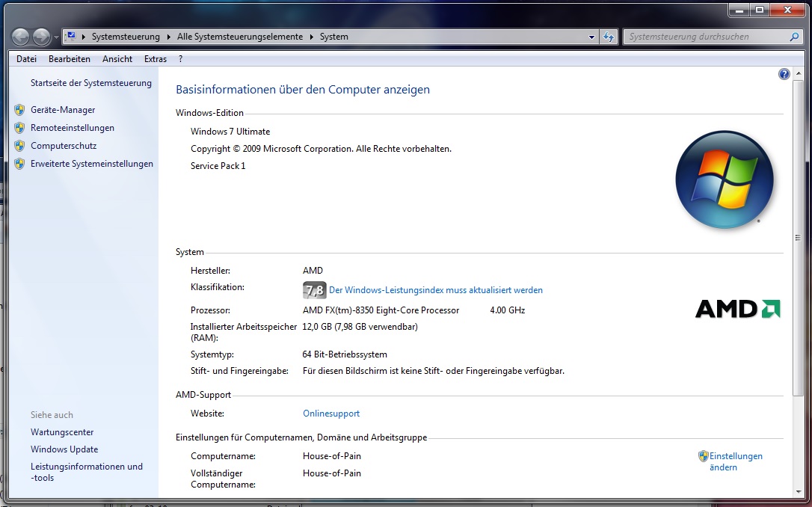
Task: Maximize the System window
Action: [x=760, y=10]
